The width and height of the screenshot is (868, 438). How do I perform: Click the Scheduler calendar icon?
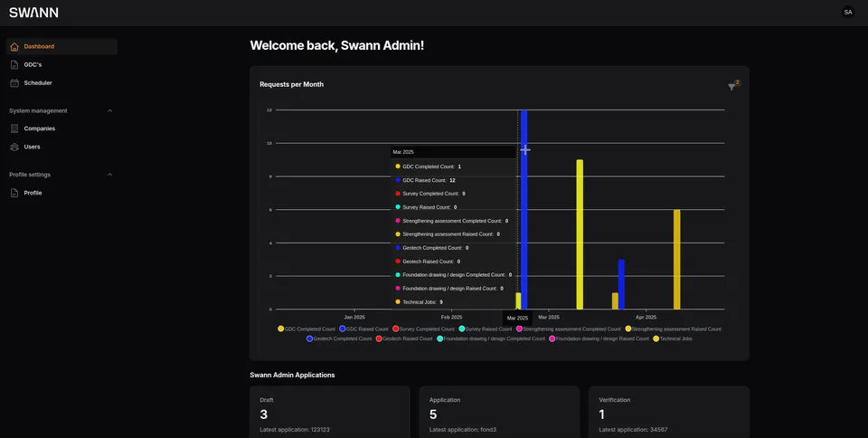(x=14, y=83)
